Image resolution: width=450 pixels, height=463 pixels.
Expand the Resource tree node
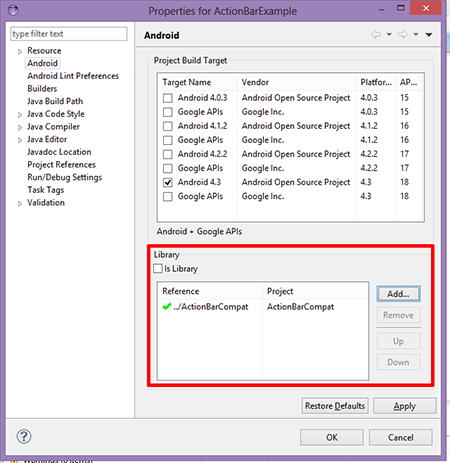(x=20, y=51)
